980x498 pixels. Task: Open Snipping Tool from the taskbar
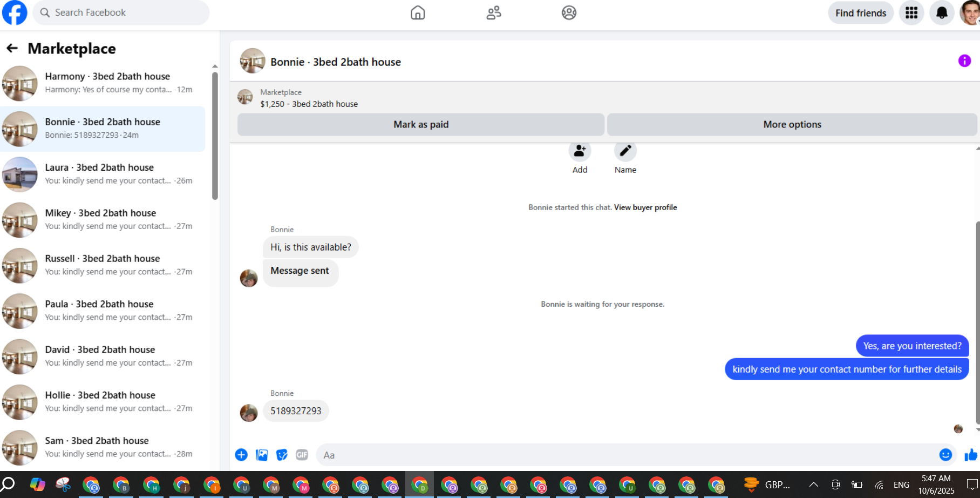[63, 484]
